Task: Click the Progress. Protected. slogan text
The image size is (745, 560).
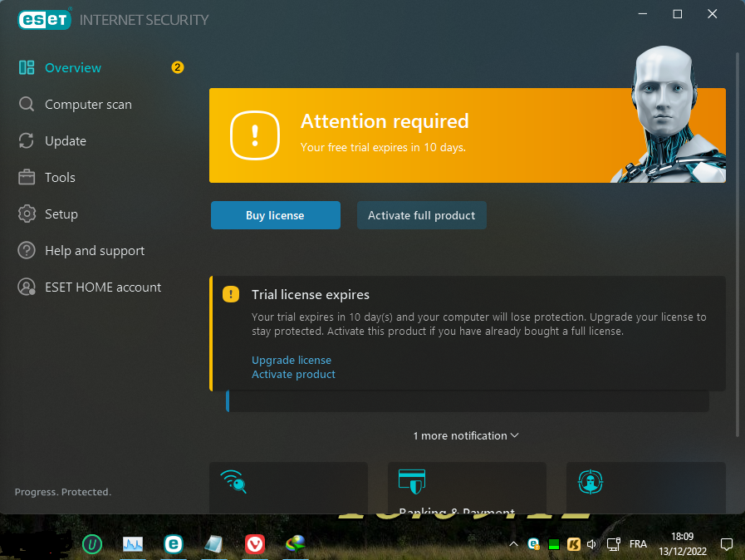Action: 63,492
